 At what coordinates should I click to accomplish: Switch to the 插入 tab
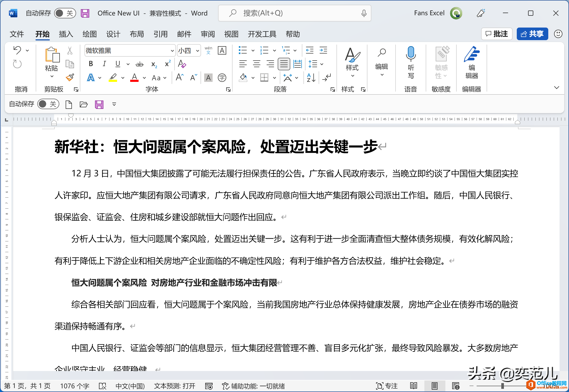pos(66,34)
